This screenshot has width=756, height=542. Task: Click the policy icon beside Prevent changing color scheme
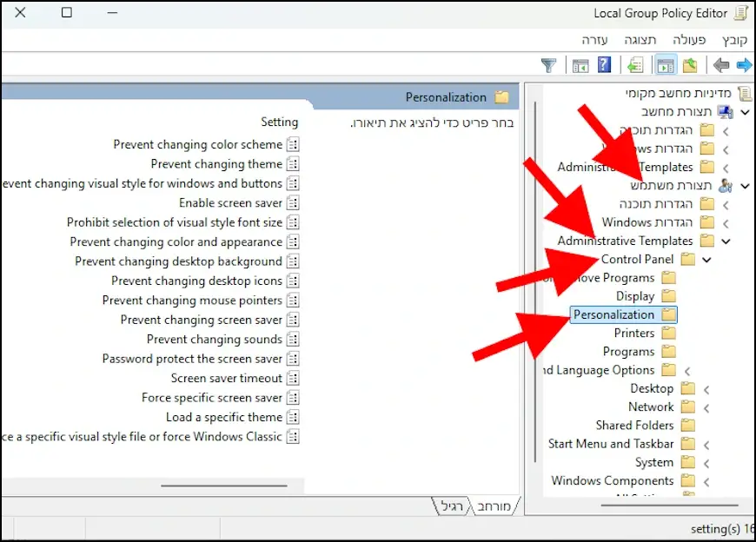(293, 144)
